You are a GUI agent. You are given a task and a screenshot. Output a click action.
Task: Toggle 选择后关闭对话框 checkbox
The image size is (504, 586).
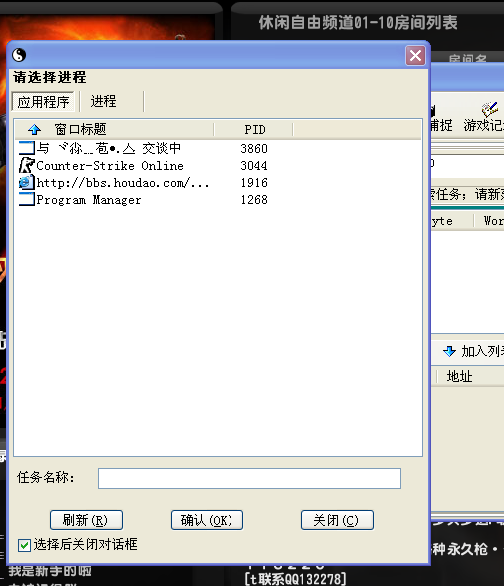(24, 545)
